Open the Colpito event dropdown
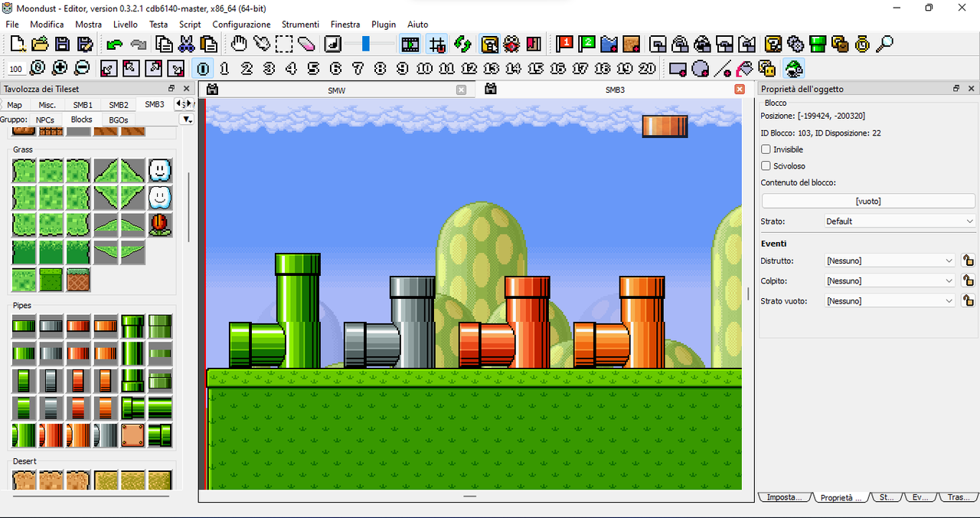980x518 pixels. (x=890, y=280)
